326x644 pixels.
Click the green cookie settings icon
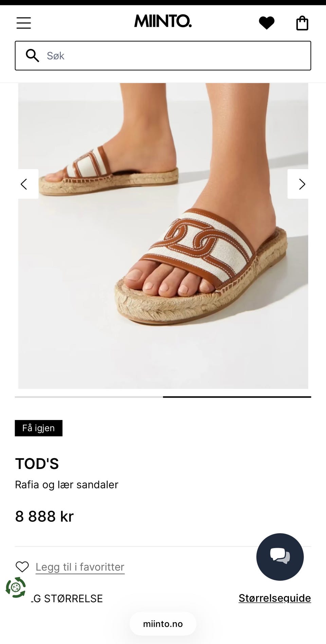coord(16,587)
